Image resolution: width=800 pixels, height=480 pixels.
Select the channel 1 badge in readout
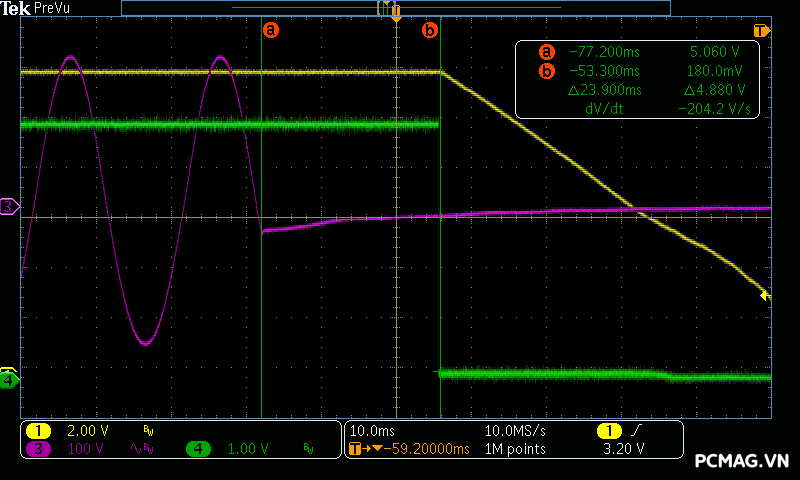click(x=38, y=431)
